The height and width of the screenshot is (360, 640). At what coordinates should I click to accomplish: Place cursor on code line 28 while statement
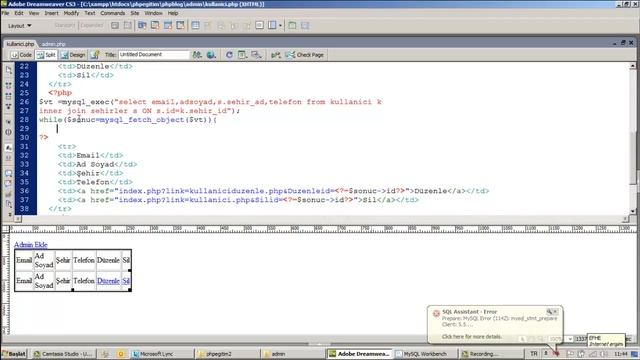[x=128, y=120]
